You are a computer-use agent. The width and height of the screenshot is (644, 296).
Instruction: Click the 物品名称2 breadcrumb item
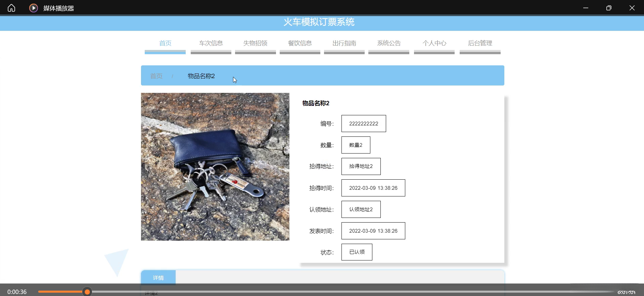(201, 76)
